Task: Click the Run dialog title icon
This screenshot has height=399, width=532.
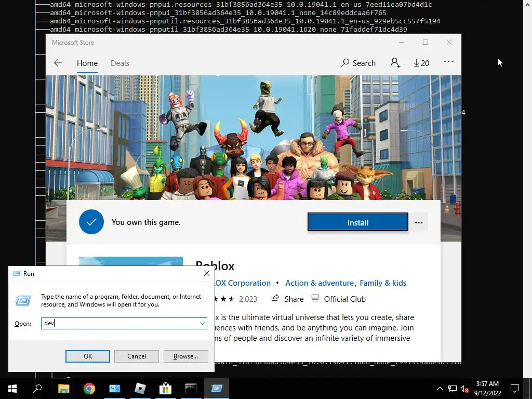Action: [16, 273]
